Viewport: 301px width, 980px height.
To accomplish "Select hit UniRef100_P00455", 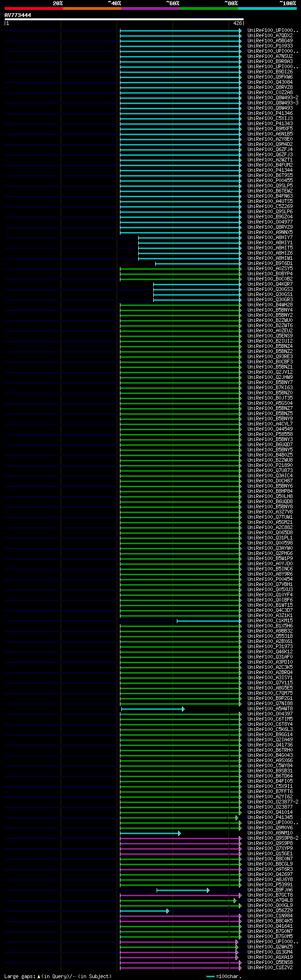I will click(270, 181).
